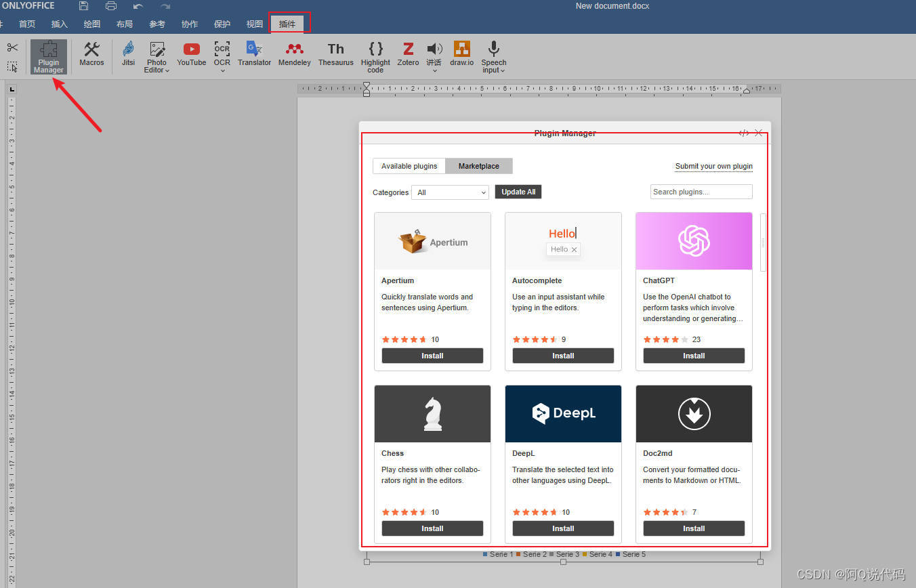Open the Thesaurus plugin

[336, 54]
